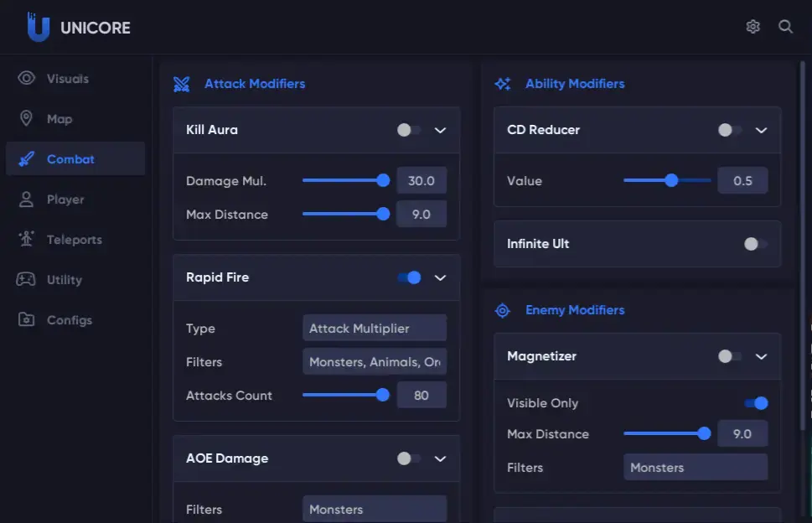Collapse the AOE Damage section chevron
The height and width of the screenshot is (523, 812).
coord(440,458)
